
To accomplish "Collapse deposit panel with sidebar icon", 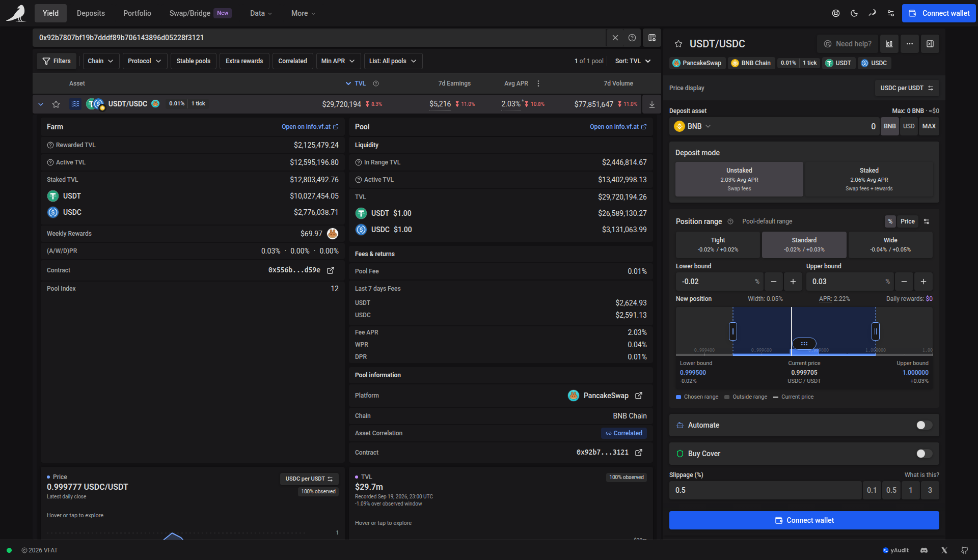I will coord(930,44).
